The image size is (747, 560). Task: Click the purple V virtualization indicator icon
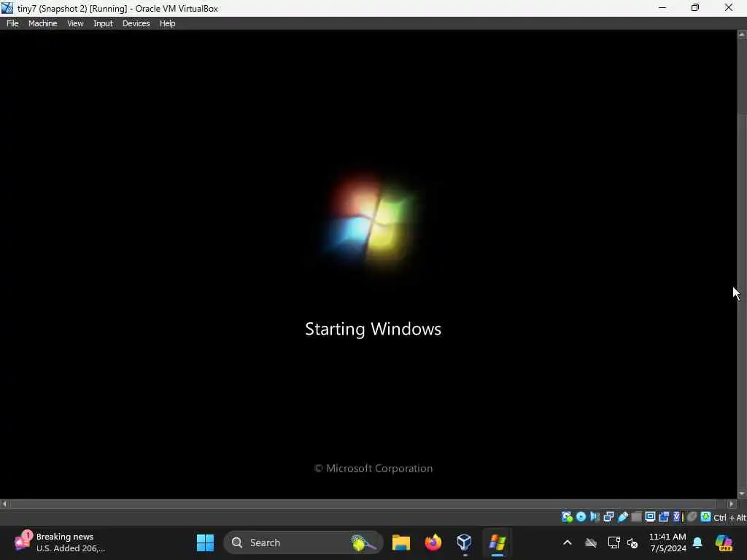click(x=676, y=517)
